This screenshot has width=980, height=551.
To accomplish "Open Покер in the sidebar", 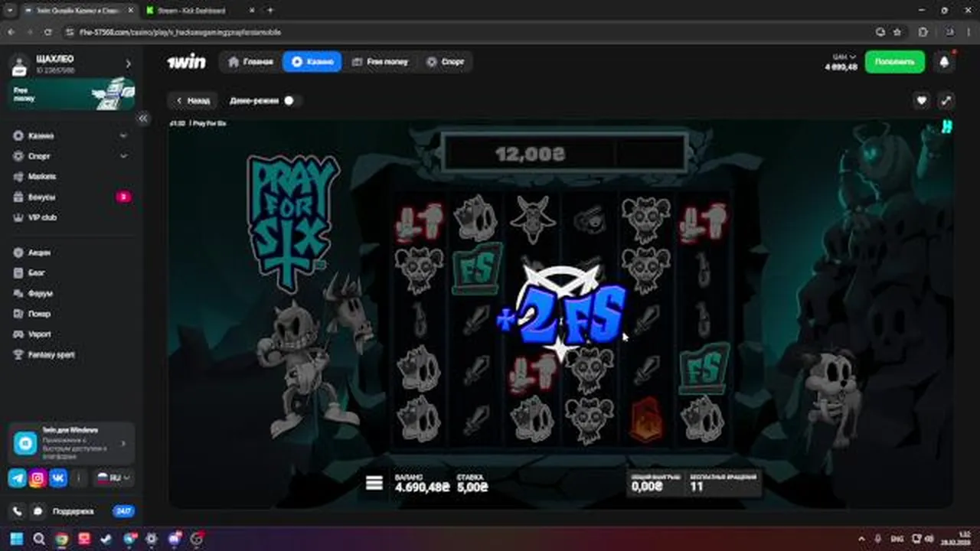I will pyautogui.click(x=40, y=314).
